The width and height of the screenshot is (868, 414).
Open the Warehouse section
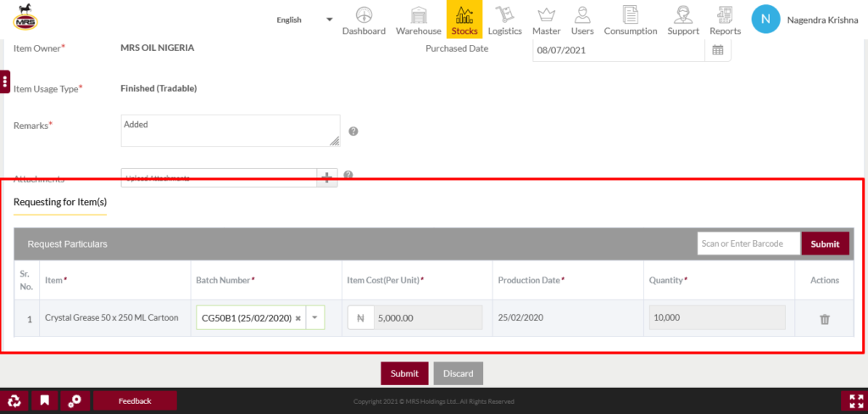(419, 20)
